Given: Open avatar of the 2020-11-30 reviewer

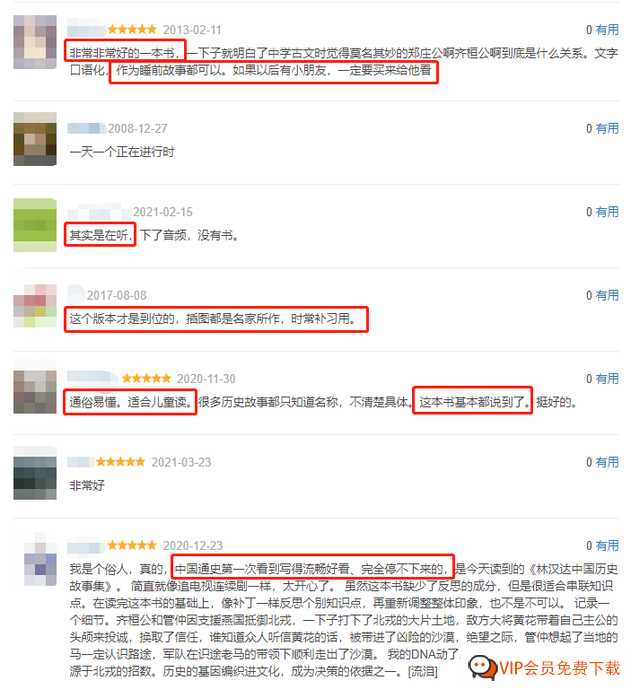Looking at the screenshot, I should pyautogui.click(x=35, y=392).
